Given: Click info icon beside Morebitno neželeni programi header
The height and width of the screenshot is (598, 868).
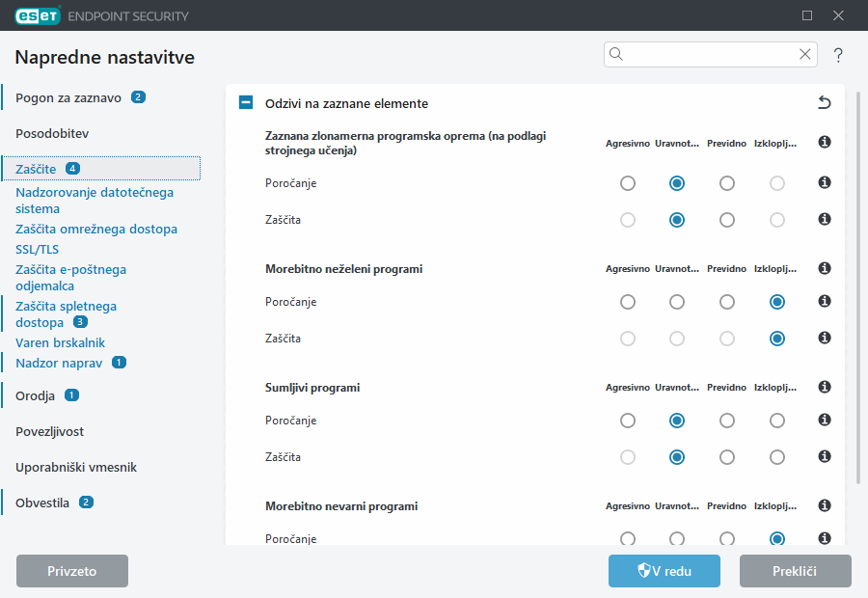Looking at the screenshot, I should (x=825, y=269).
